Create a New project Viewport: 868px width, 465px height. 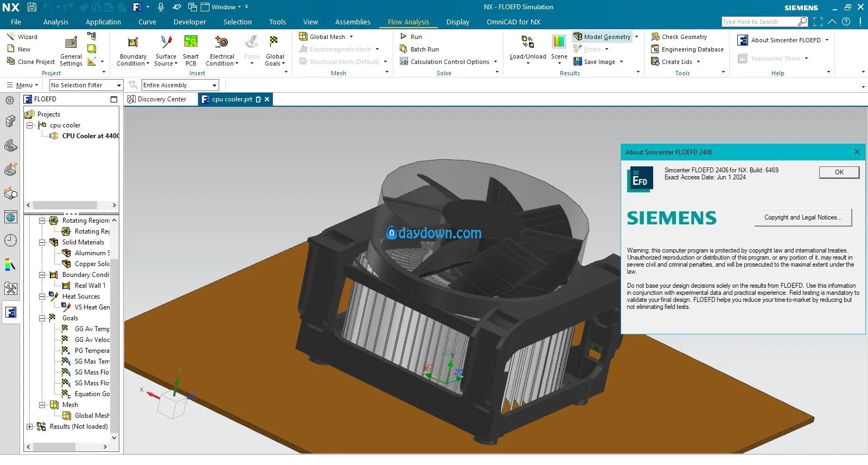tap(19, 49)
